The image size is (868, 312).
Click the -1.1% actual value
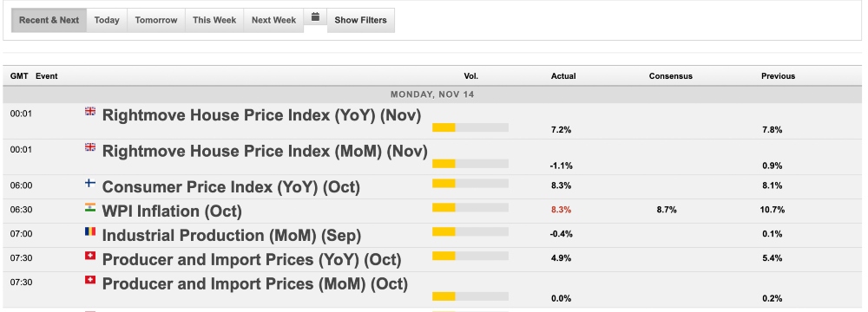(562, 166)
